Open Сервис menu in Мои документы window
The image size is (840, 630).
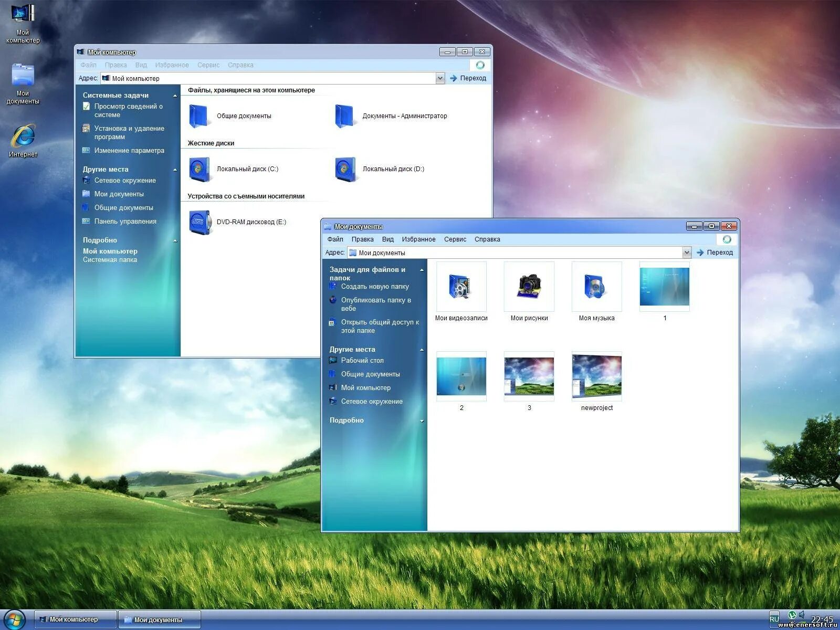455,239
